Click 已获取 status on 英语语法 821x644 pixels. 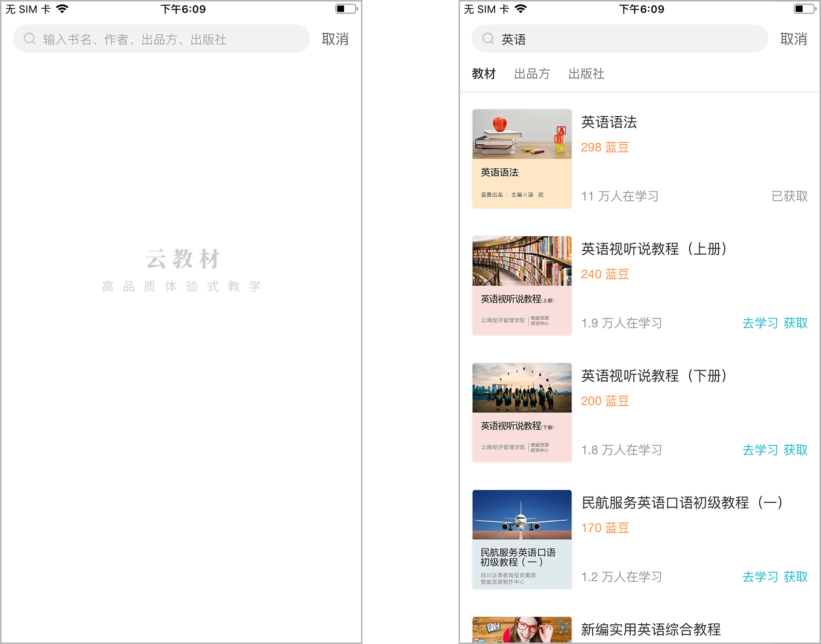[790, 196]
